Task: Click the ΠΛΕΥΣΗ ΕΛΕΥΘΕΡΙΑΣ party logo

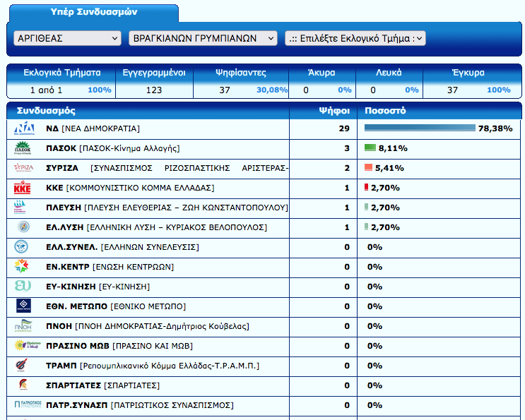Action: tap(23, 208)
